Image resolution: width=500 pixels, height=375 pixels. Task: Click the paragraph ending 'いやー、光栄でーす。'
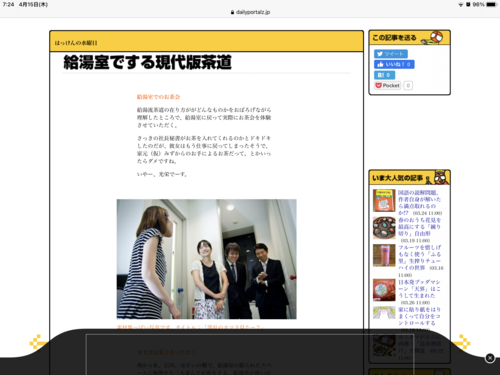162,174
